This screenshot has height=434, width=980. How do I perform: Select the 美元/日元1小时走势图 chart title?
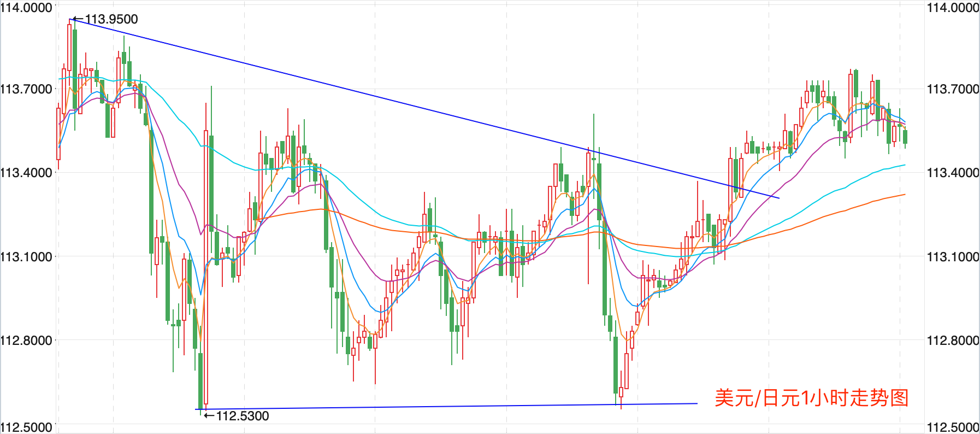point(812,397)
